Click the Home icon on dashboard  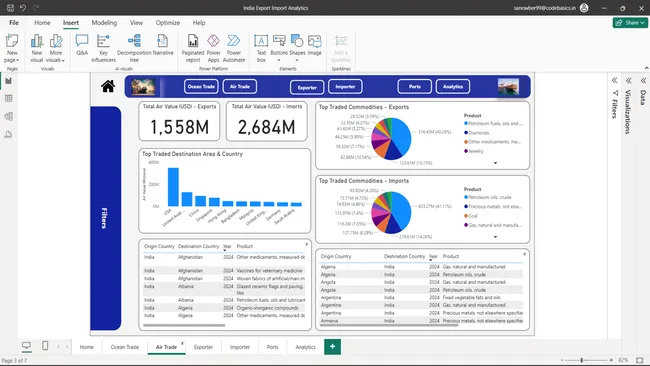[108, 86]
